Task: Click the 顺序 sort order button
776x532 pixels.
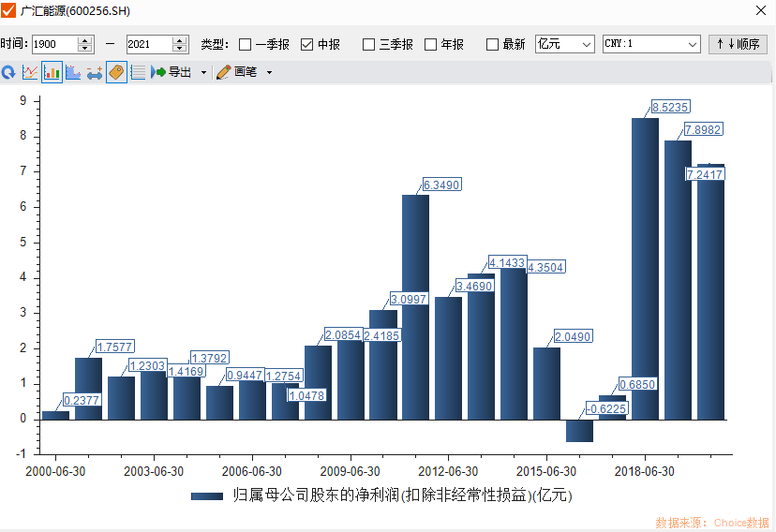Action: coord(738,44)
